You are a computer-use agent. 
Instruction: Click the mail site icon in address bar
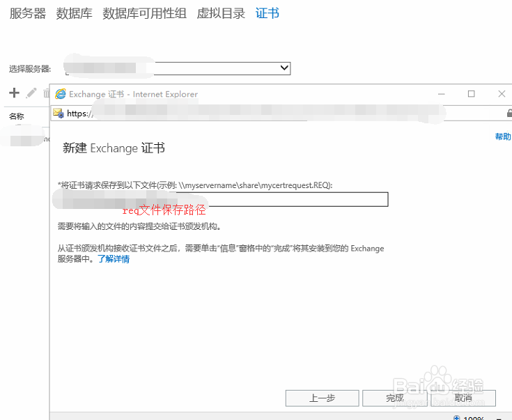tap(59, 113)
